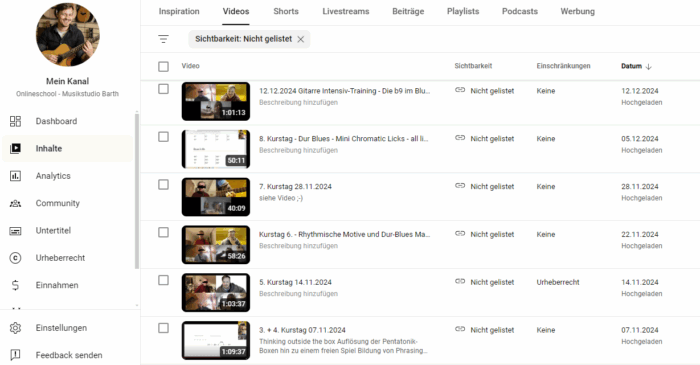Switch to the Shorts tab
The height and width of the screenshot is (365, 700).
pos(286,12)
